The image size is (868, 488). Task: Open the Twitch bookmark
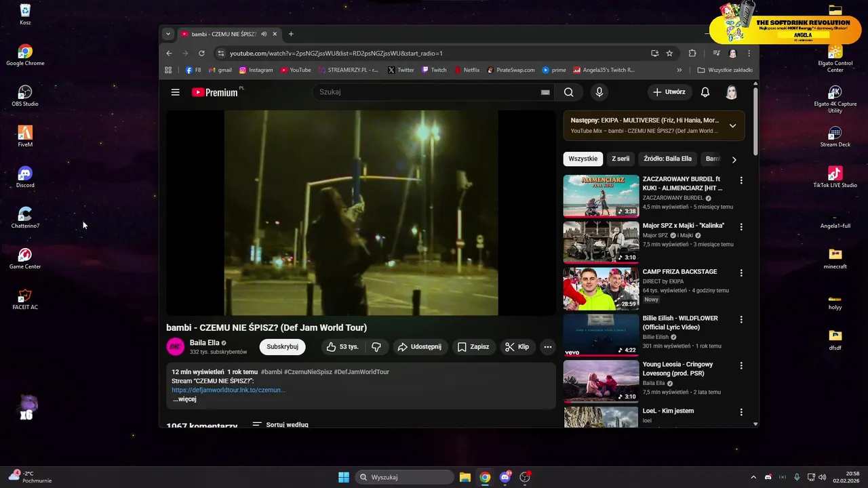coord(434,70)
